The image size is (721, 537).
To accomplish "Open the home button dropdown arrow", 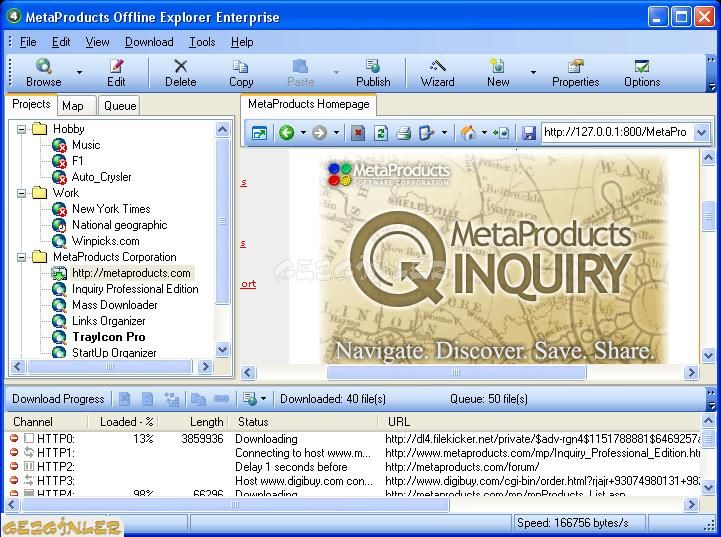I will [484, 133].
